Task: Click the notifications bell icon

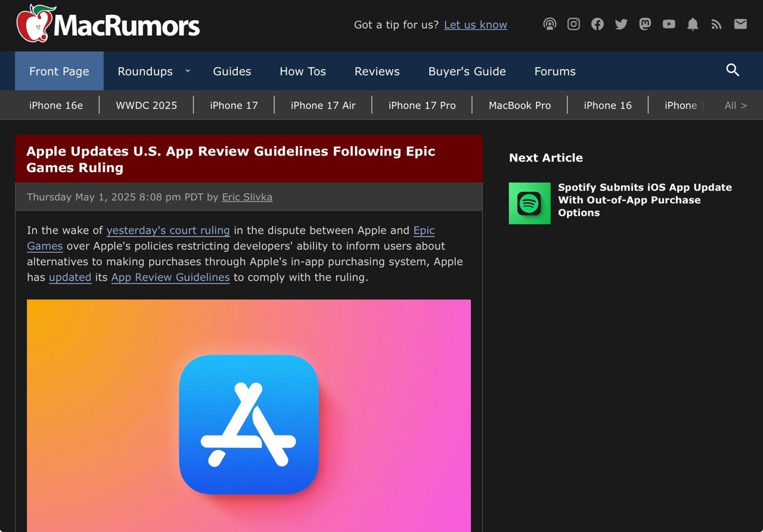Action: [x=693, y=24]
